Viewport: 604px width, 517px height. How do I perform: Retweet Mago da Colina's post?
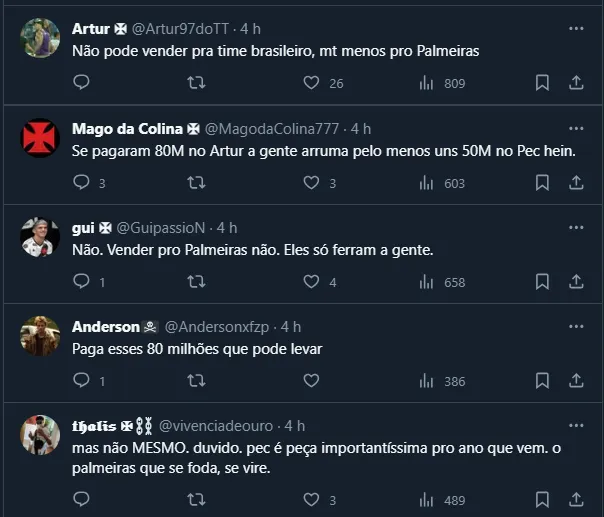click(x=197, y=183)
